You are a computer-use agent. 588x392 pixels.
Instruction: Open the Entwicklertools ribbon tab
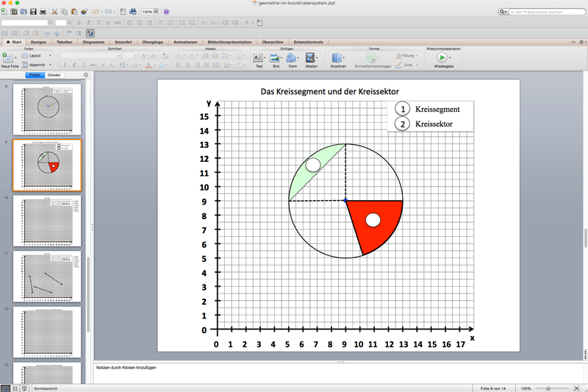click(308, 42)
